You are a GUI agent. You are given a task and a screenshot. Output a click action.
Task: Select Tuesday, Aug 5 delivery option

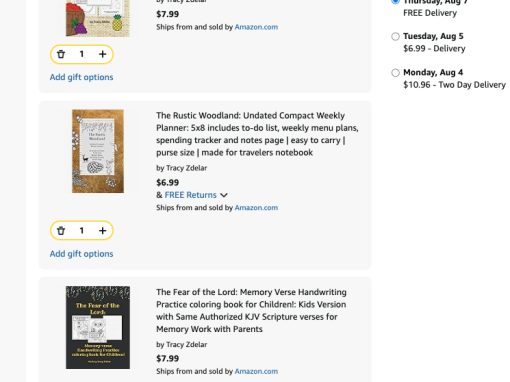[x=395, y=36]
